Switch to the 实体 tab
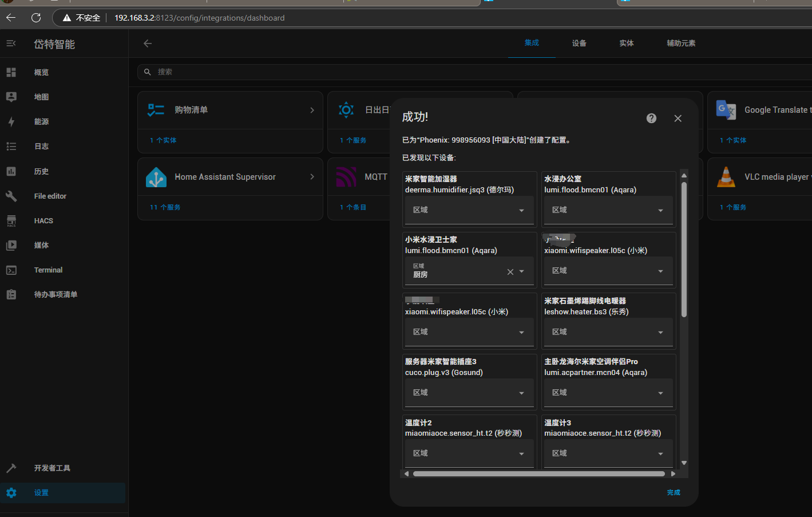This screenshot has height=517, width=812. (x=626, y=44)
